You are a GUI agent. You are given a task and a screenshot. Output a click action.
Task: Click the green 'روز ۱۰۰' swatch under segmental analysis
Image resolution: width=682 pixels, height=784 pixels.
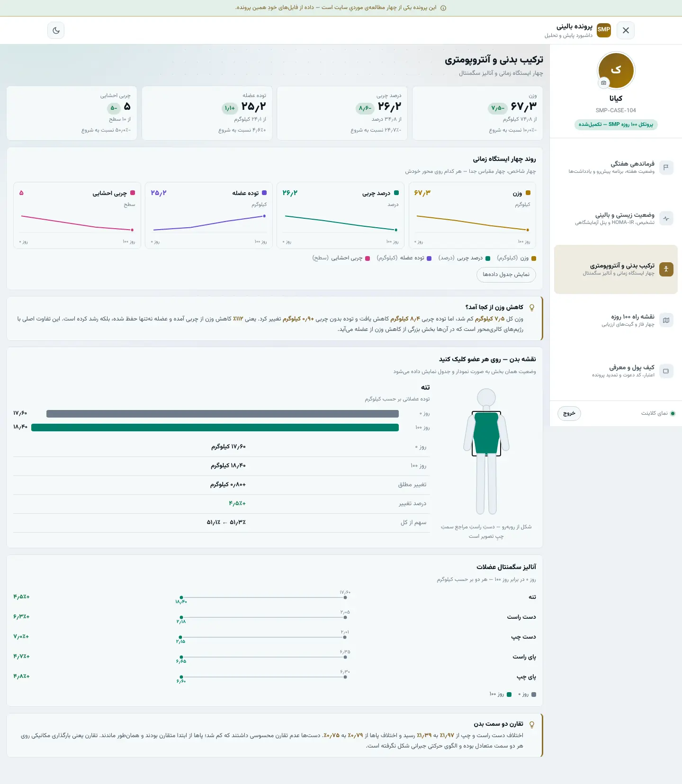(509, 695)
